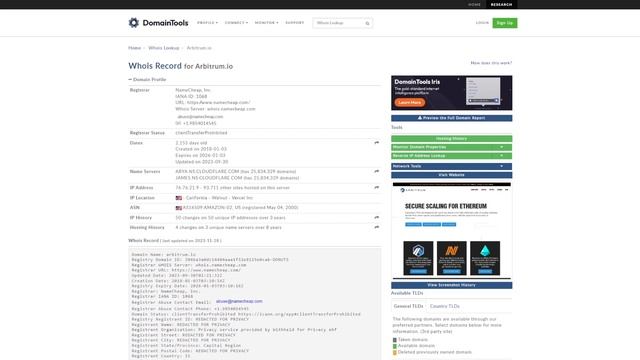Click the NameCheap, Inc. registrar text
Image resolution: width=640 pixels, height=360 pixels.
click(x=193, y=90)
